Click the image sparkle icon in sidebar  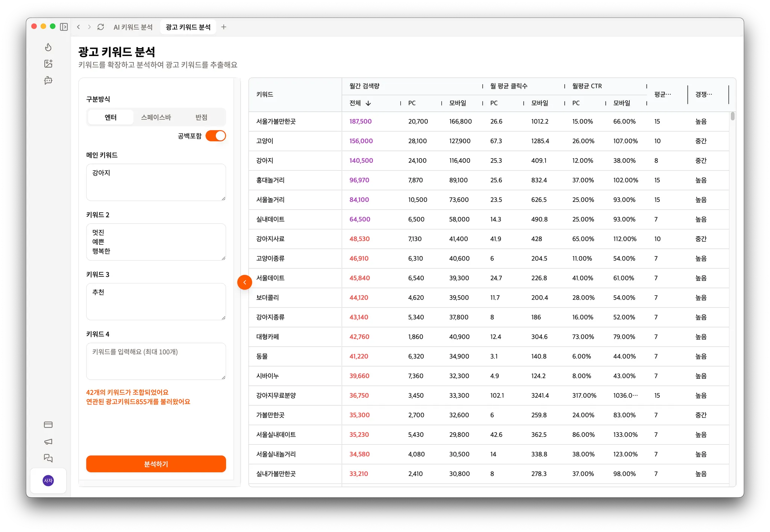pyautogui.click(x=48, y=64)
